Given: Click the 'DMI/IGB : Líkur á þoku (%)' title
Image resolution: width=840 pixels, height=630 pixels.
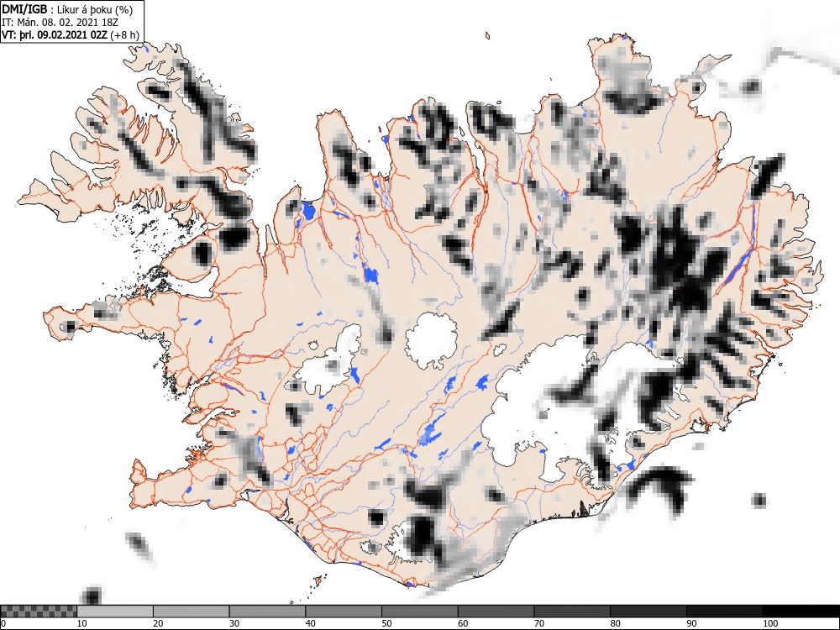Looking at the screenshot, I should (67, 9).
